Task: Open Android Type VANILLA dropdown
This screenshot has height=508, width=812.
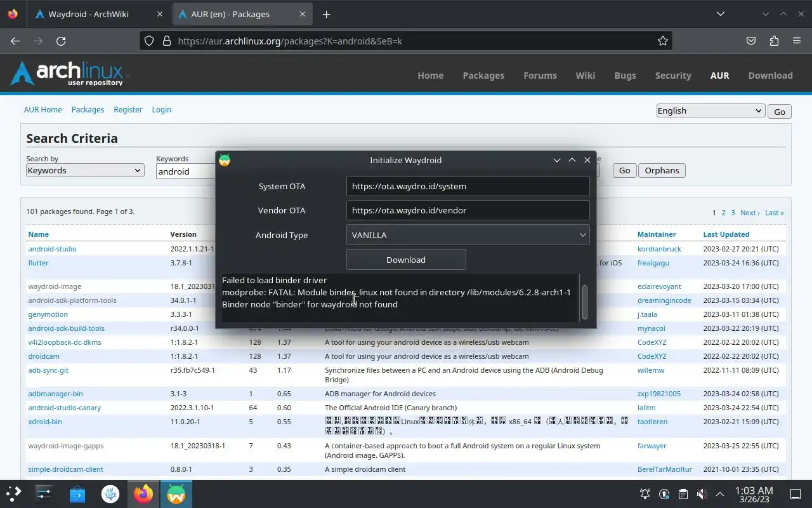Action: pyautogui.click(x=468, y=235)
